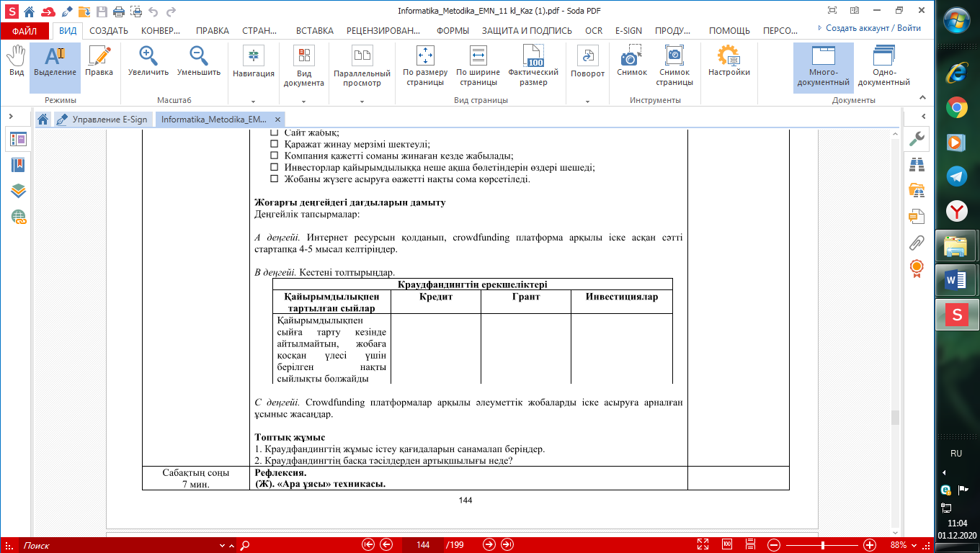This screenshot has height=553, width=980.
Task: Open the ФАЙЛ menu
Action: (24, 31)
